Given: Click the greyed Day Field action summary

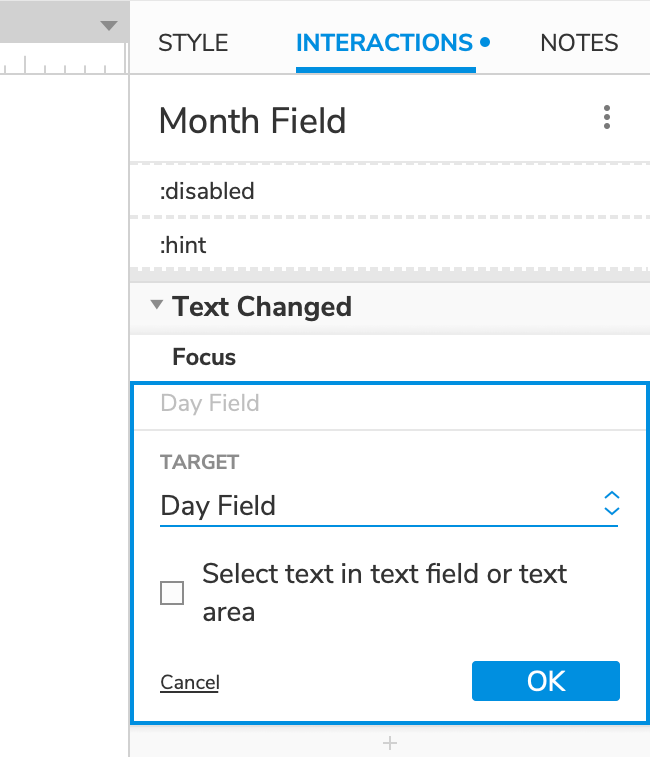Looking at the screenshot, I should click(x=210, y=403).
